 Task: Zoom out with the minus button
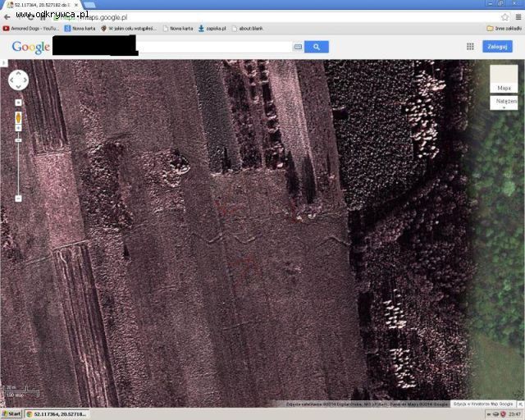(x=18, y=199)
